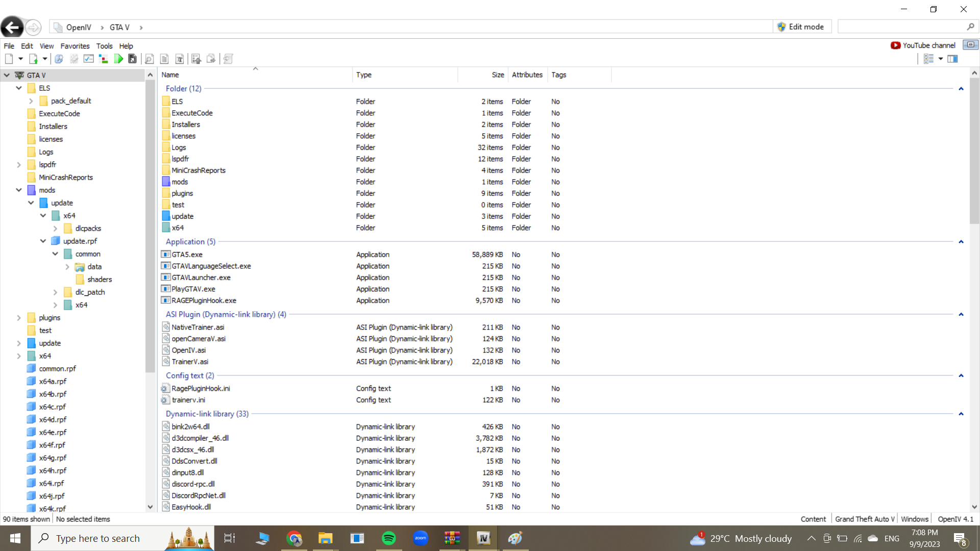The image size is (980, 551).
Task: Click the blue magnifier search toolbar icon
Action: tap(59, 59)
